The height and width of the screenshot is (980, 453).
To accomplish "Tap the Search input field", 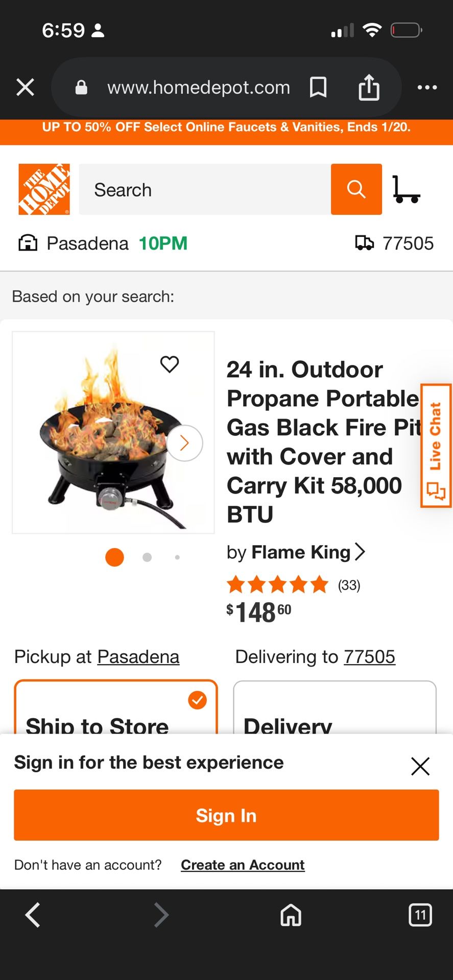I will pyautogui.click(x=204, y=189).
